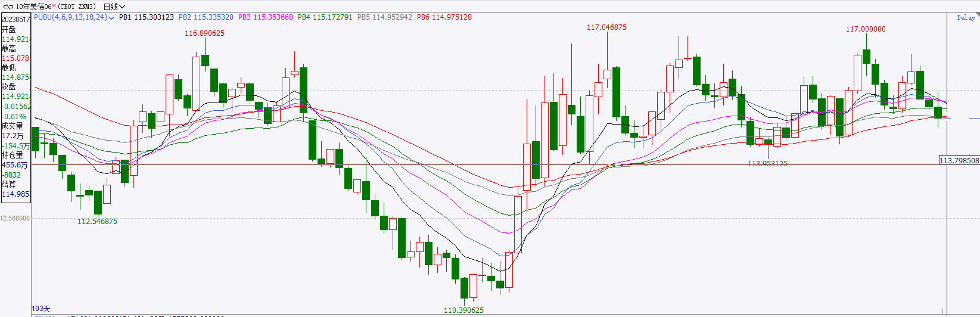
Task: Select the PB3 115.353668 indicator value
Action: 266,17
